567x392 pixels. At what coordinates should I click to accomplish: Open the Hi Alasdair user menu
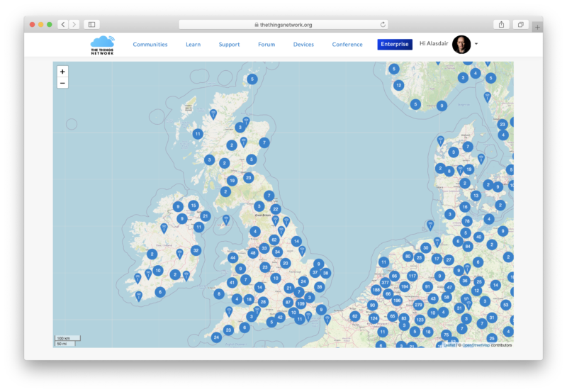434,44
